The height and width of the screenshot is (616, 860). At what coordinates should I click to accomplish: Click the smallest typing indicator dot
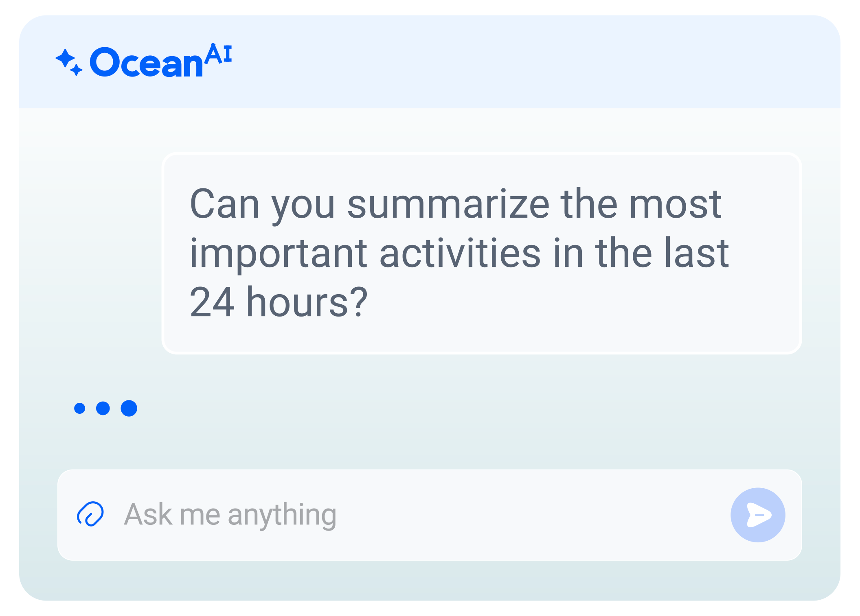[x=80, y=408]
